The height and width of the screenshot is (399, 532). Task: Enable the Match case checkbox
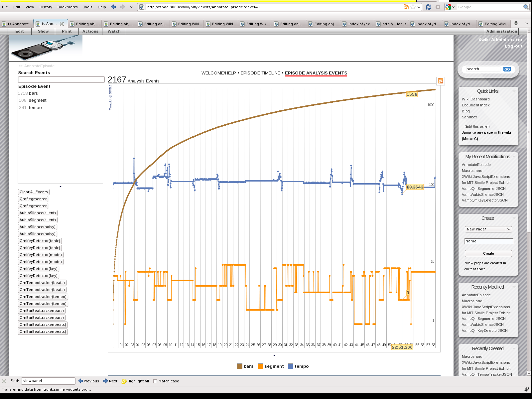point(155,381)
